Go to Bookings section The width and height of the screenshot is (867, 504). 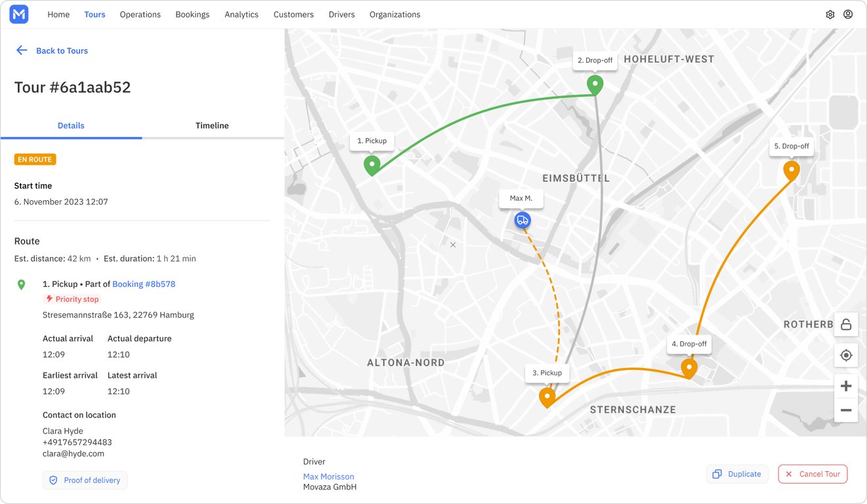(x=192, y=14)
